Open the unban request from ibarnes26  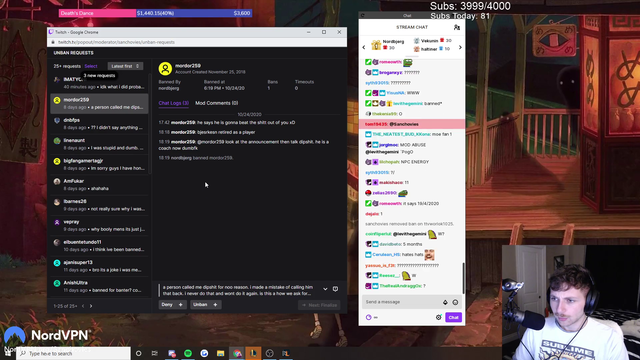(x=99, y=205)
